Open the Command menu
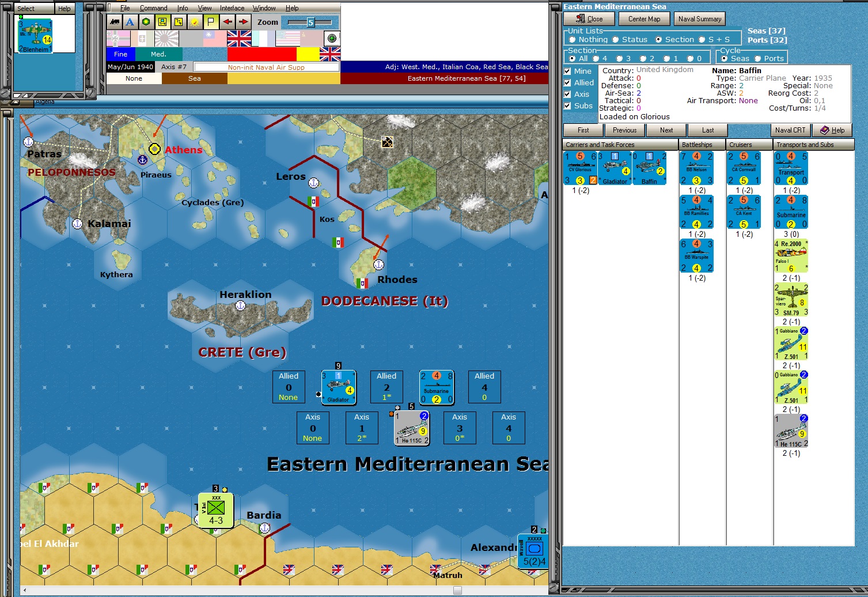This screenshot has height=597, width=868. pos(153,8)
